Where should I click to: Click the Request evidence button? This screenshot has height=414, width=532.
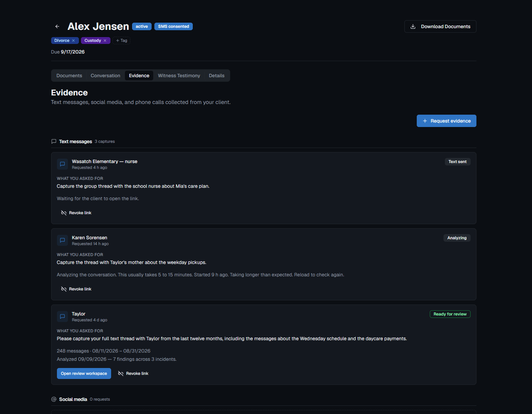(447, 121)
